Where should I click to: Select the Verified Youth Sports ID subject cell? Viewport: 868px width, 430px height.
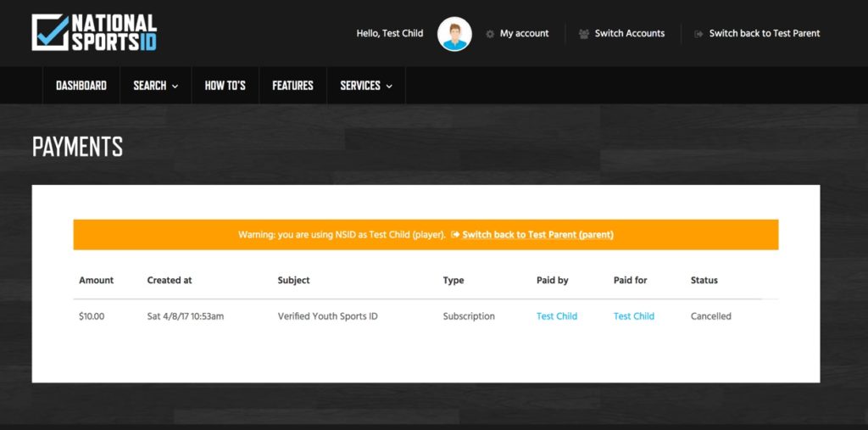[328, 316]
